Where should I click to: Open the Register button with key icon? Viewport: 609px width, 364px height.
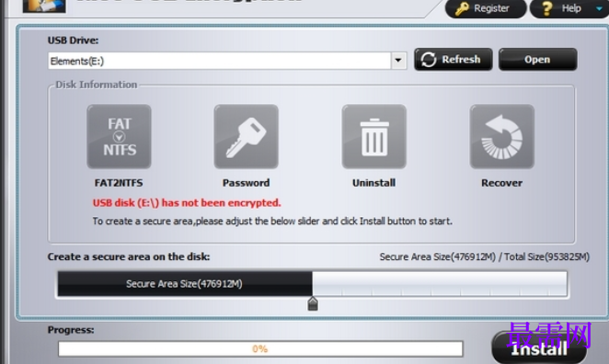coord(486,8)
